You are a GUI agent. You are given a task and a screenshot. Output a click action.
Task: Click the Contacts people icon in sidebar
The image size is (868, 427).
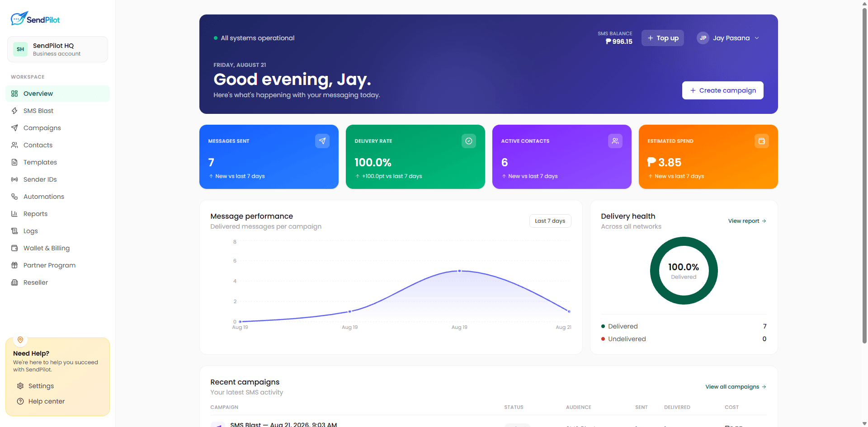pos(14,145)
